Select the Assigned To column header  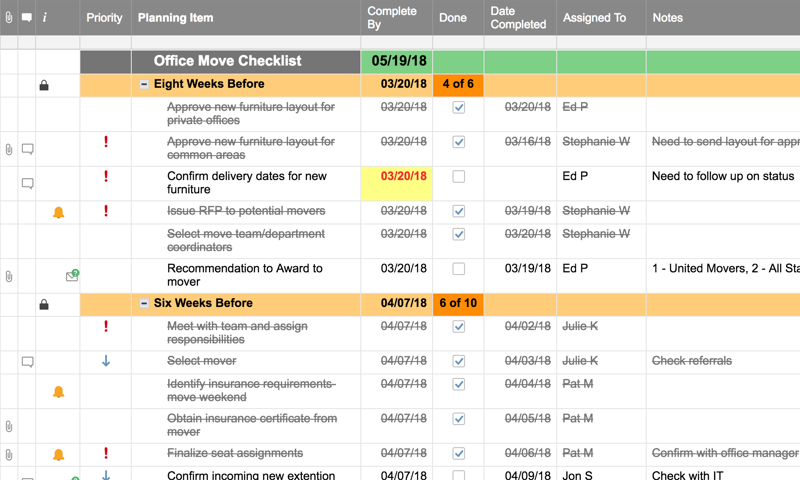pyautogui.click(x=594, y=18)
